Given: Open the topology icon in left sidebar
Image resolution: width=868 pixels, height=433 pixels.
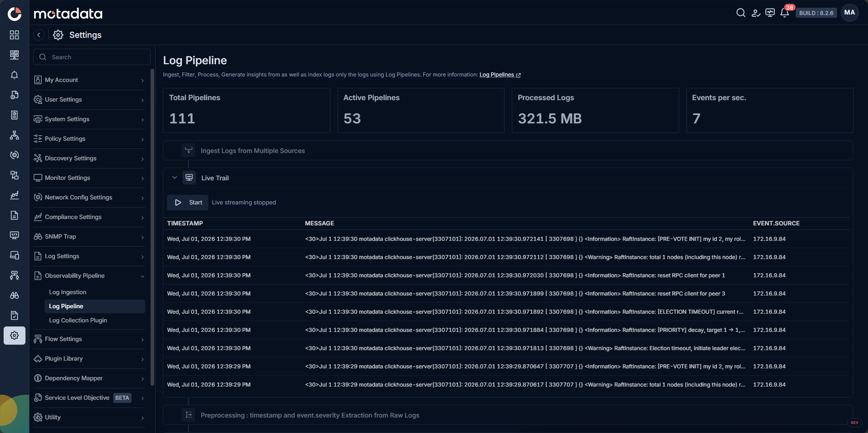Looking at the screenshot, I should (15, 135).
